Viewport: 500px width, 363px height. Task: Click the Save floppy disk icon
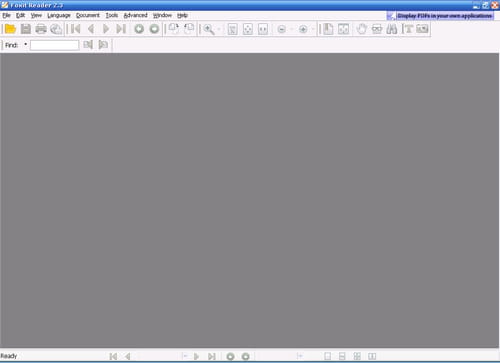(x=26, y=29)
